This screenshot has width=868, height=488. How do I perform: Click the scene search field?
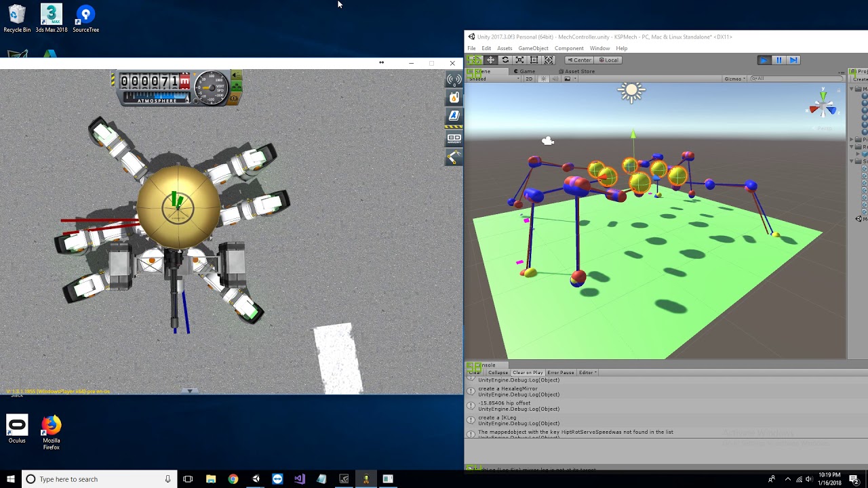tap(797, 79)
